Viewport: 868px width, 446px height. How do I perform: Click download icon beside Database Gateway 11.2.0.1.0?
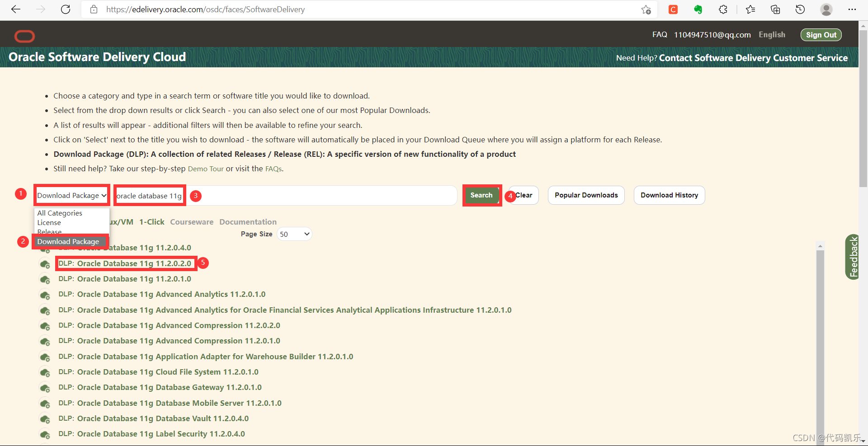click(45, 388)
